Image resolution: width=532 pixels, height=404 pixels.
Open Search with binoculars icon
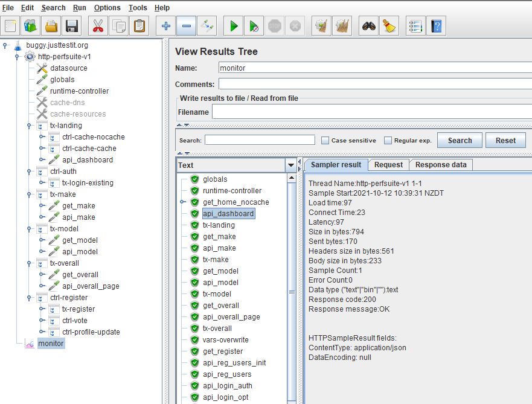[x=368, y=26]
